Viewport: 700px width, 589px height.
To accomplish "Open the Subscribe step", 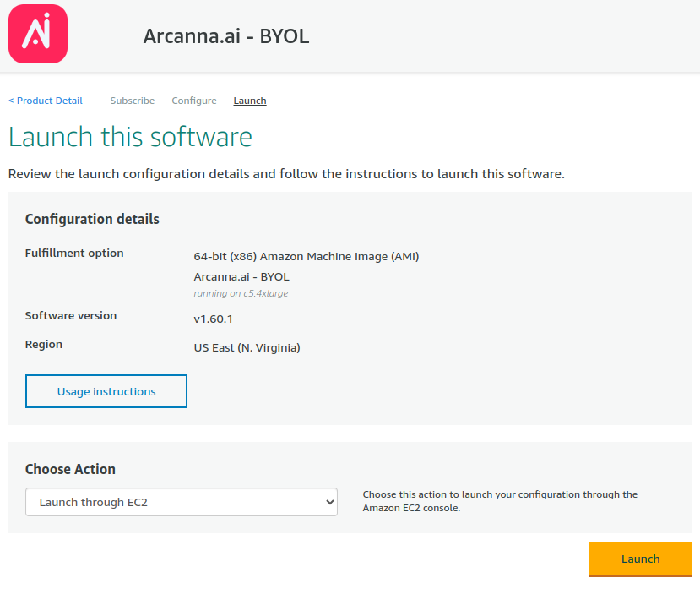I will [x=132, y=101].
